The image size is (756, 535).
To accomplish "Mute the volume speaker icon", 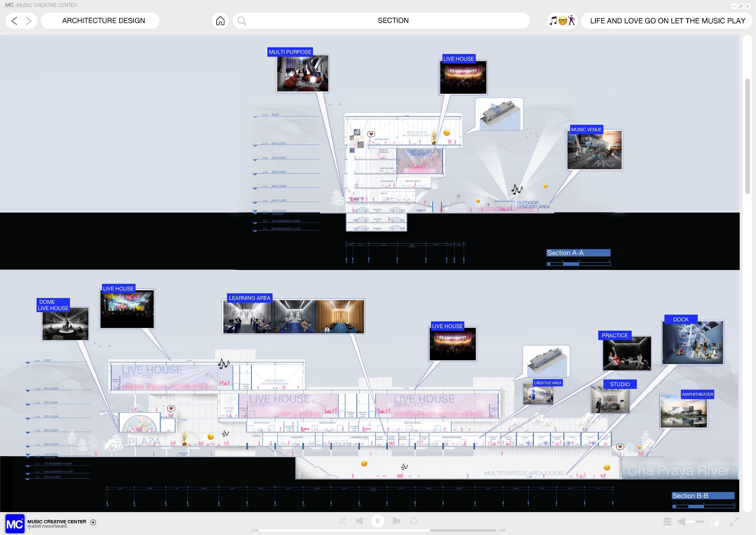I will 681,521.
